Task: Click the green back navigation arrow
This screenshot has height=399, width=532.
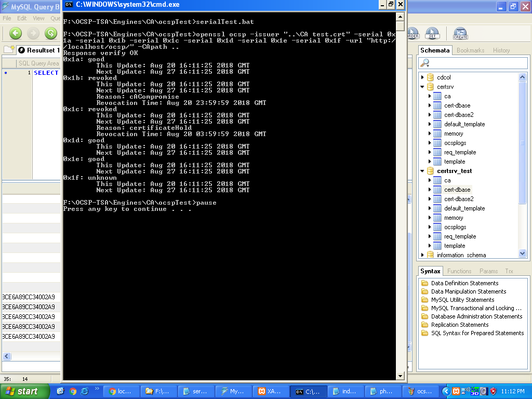Action: coord(15,33)
